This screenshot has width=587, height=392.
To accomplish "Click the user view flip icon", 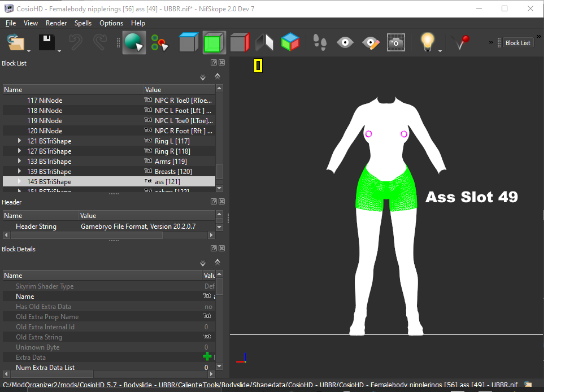I will point(264,42).
